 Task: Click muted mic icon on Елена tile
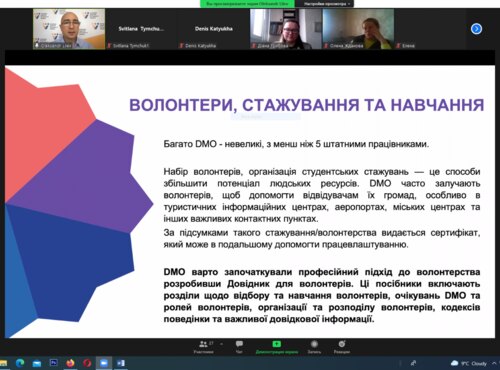point(398,46)
